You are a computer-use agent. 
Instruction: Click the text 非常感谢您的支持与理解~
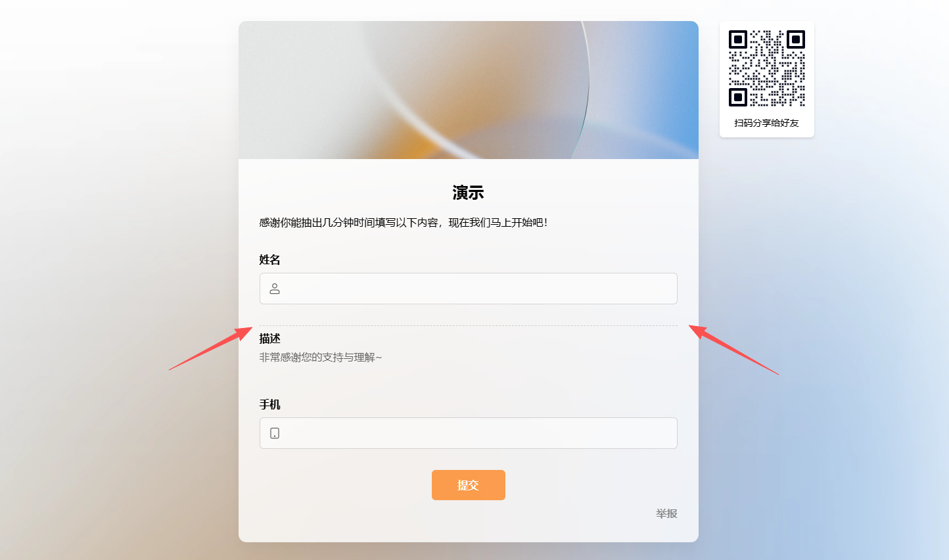pyautogui.click(x=321, y=358)
